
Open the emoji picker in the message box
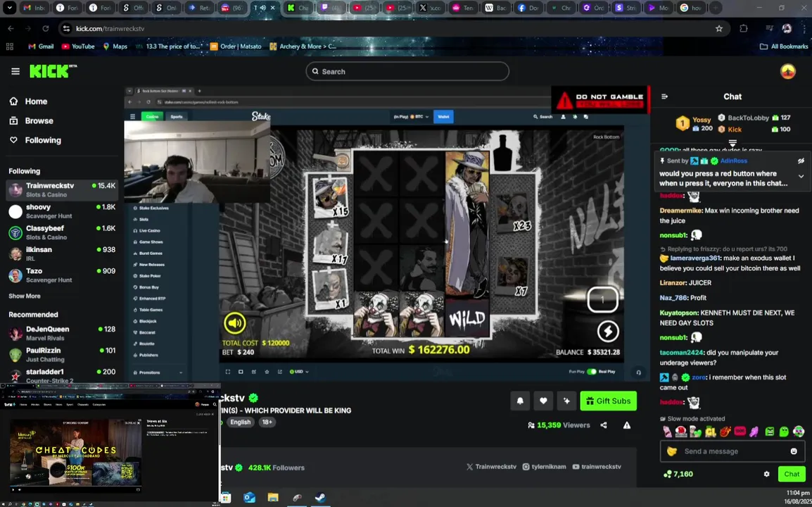coord(794,451)
